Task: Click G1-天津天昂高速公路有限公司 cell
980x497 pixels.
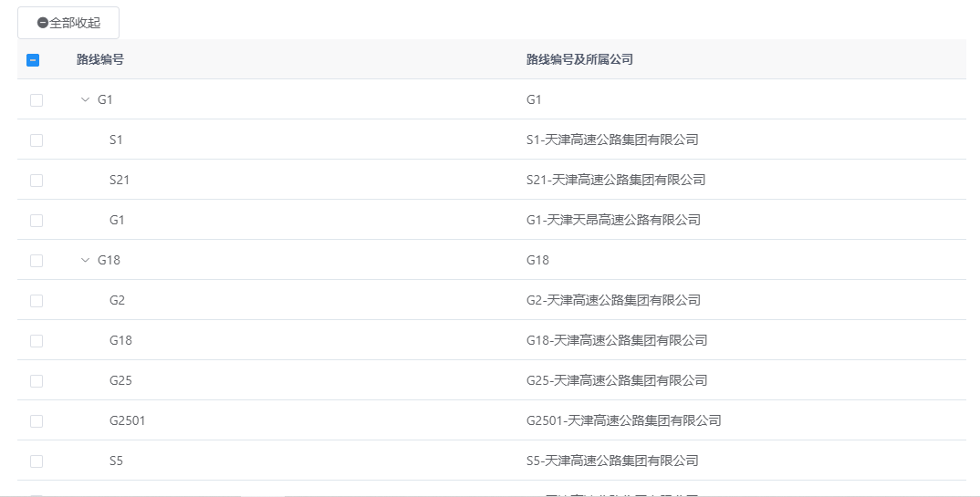Action: coord(613,221)
